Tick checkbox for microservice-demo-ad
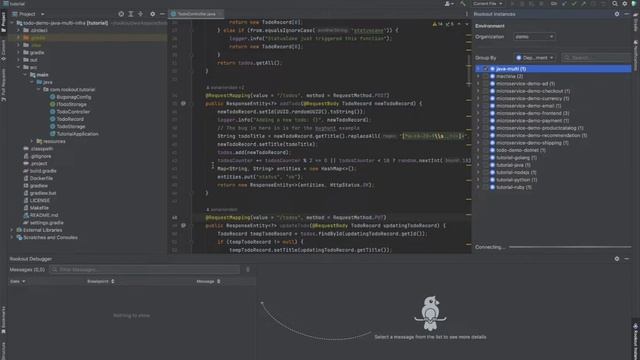The width and height of the screenshot is (640, 360). click(x=485, y=84)
